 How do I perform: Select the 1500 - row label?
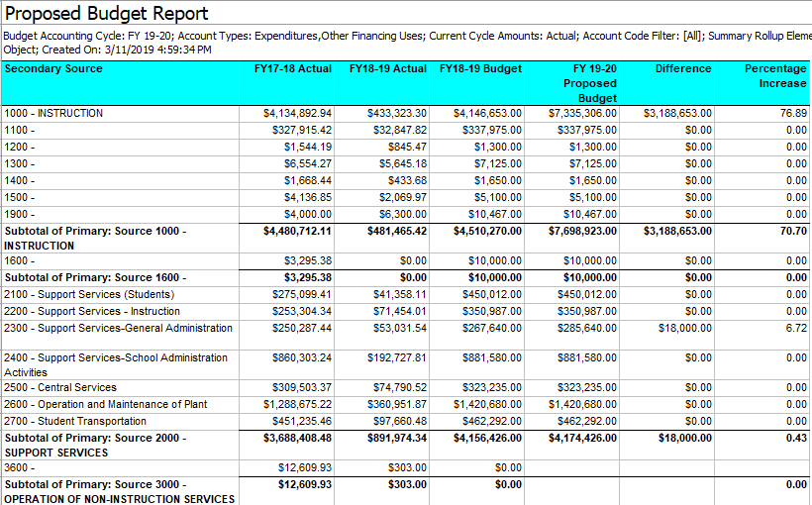(x=19, y=198)
